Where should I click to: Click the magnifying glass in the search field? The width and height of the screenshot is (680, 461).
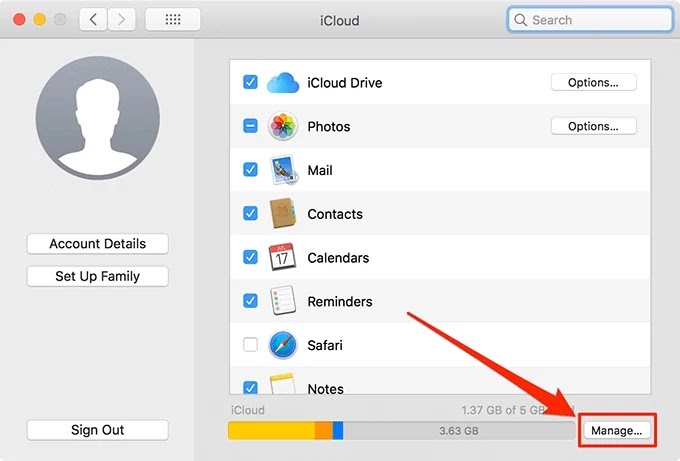click(520, 20)
